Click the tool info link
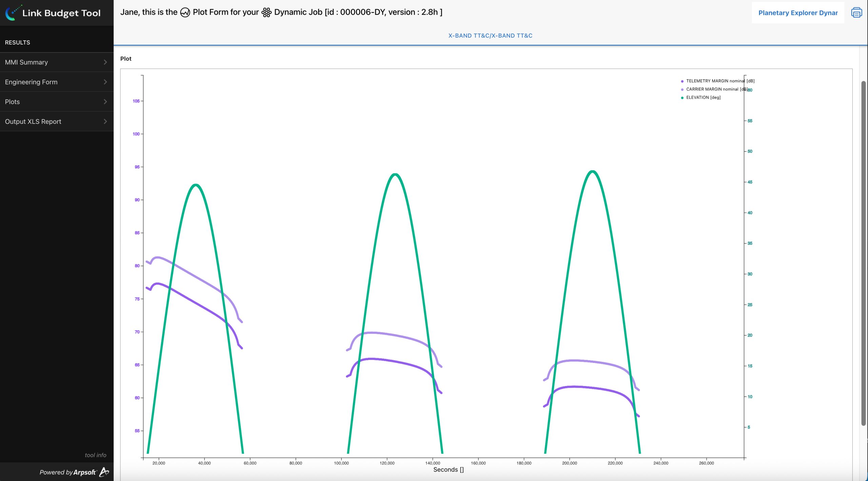Screen dimensions: 868x481 [x=95, y=455]
